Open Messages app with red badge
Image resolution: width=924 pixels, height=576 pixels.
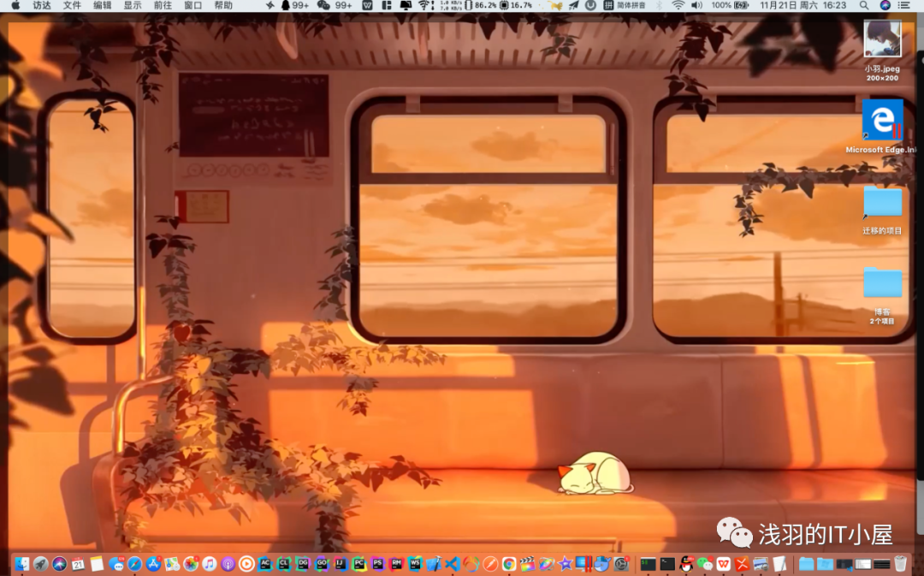click(116, 564)
